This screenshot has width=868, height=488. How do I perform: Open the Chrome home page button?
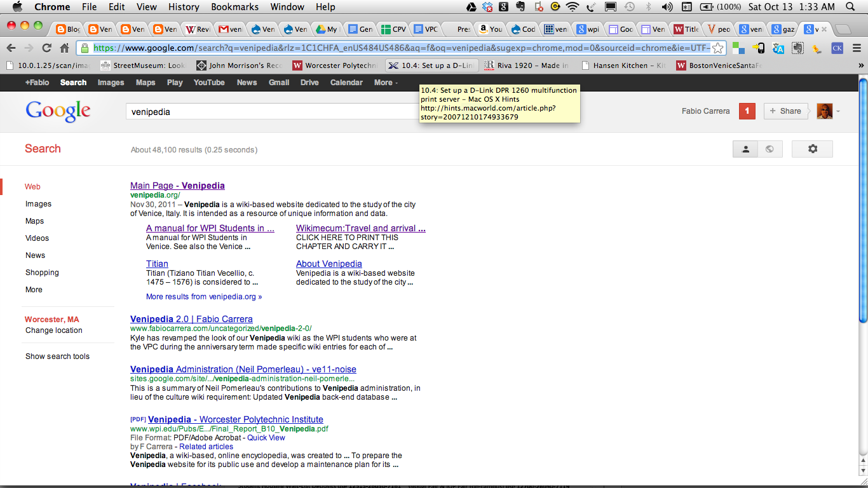[x=64, y=48]
